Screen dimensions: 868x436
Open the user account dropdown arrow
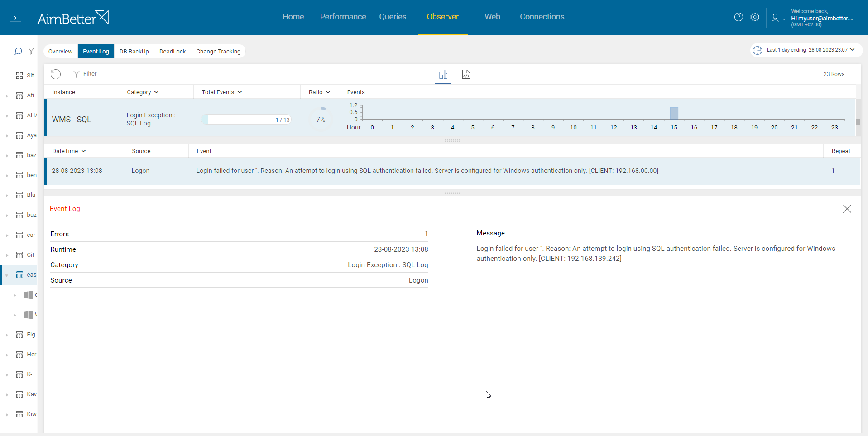[784, 19]
